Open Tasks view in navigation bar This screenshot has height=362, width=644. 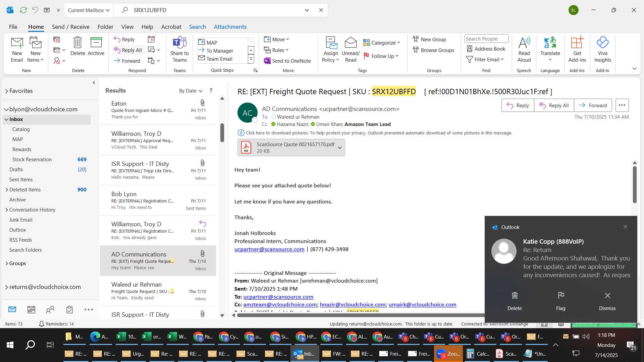(69, 309)
